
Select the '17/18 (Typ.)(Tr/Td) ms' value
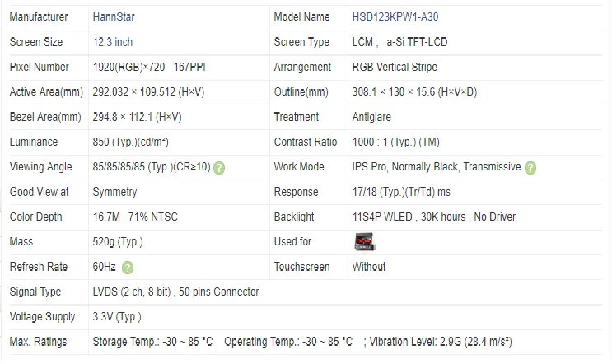401,192
